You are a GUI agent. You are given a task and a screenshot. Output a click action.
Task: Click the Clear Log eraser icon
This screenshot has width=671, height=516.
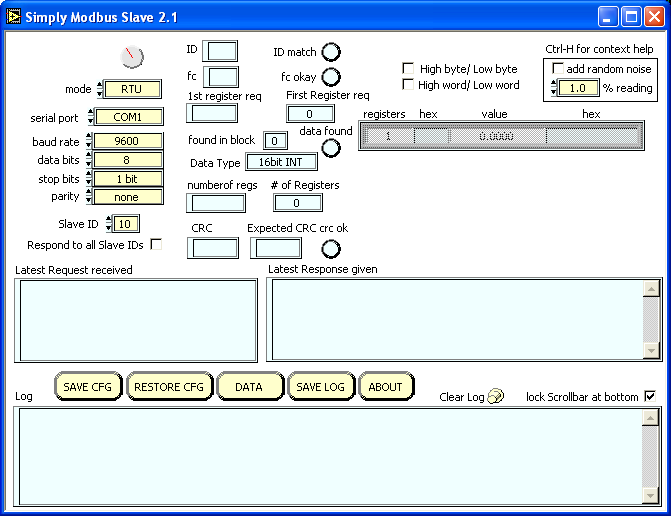pyautogui.click(x=496, y=396)
